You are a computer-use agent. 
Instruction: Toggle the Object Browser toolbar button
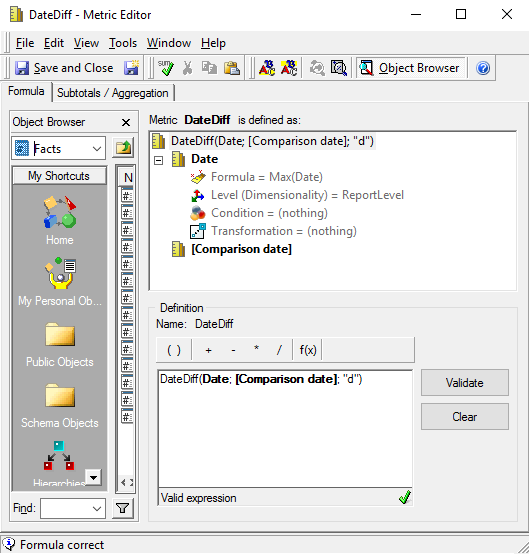pos(410,68)
